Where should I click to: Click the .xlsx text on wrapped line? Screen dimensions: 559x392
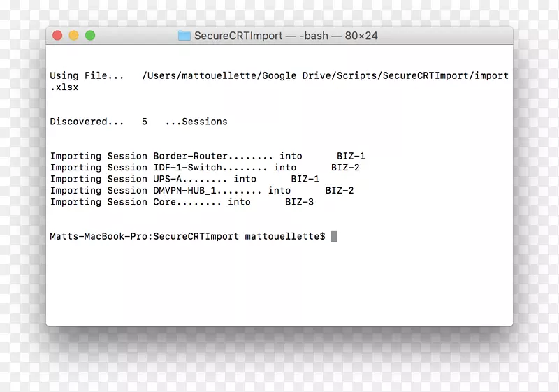64,87
